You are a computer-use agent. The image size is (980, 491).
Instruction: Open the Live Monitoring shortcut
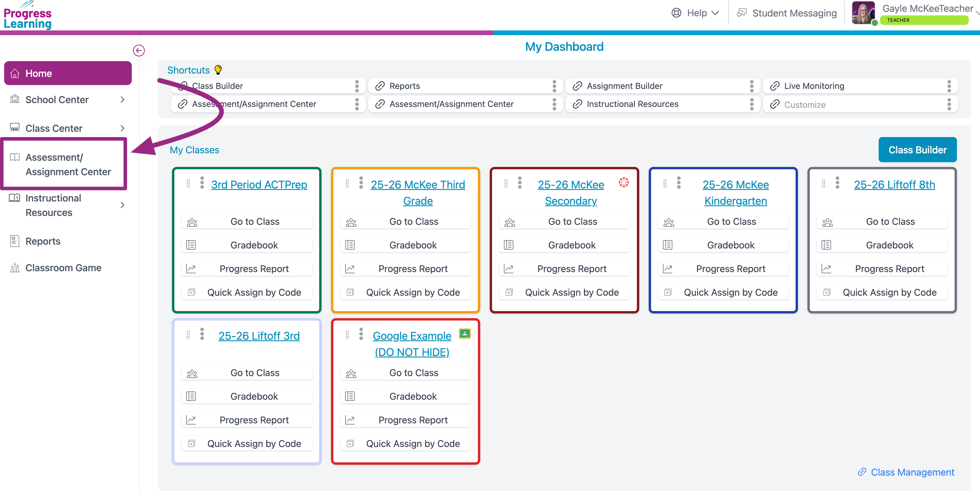pyautogui.click(x=861, y=86)
